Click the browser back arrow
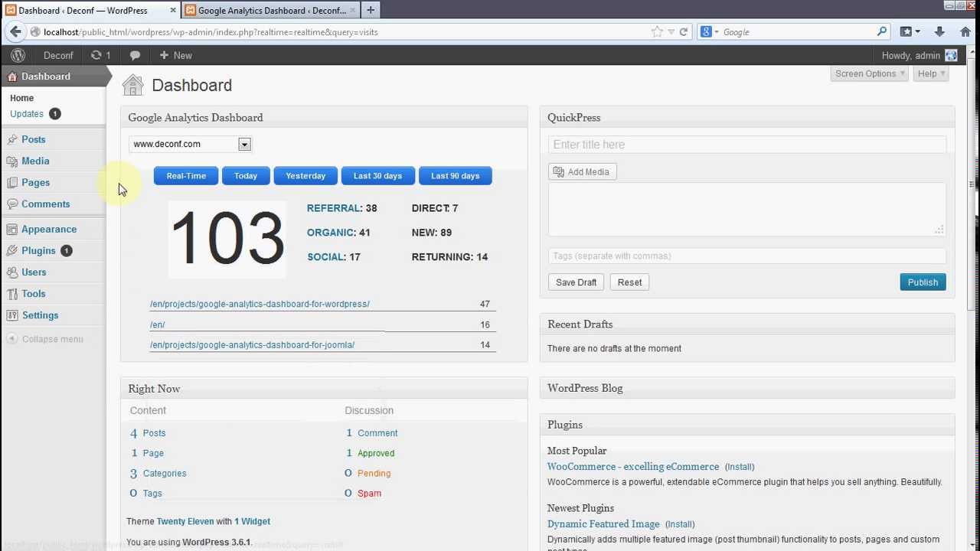The height and width of the screenshot is (551, 980). [15, 31]
